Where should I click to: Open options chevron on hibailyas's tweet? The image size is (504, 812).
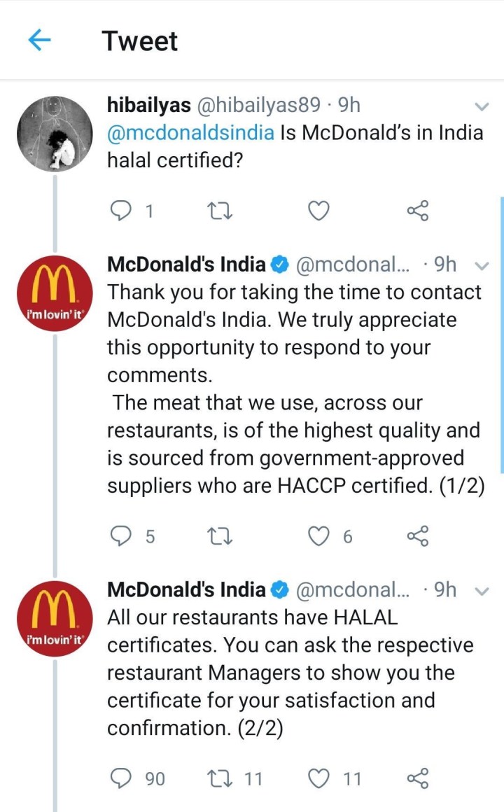(x=482, y=106)
